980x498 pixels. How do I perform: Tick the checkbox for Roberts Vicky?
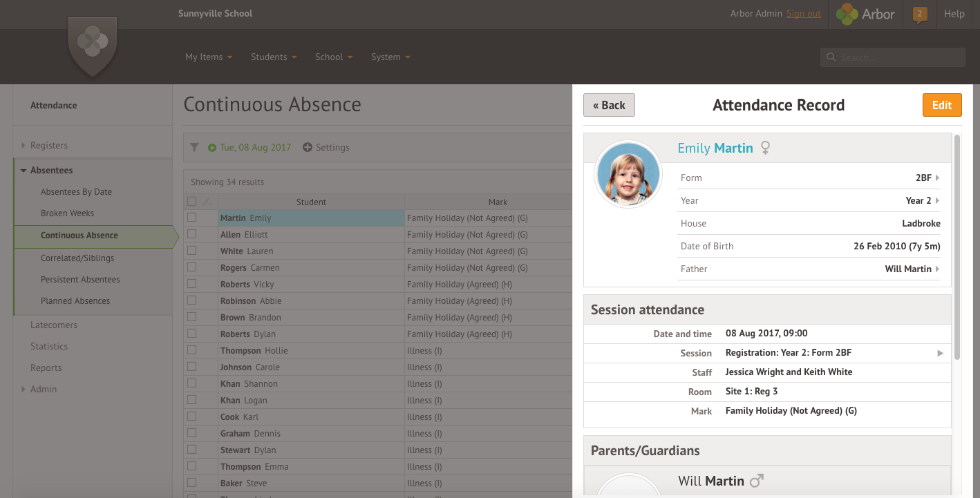[x=192, y=284]
